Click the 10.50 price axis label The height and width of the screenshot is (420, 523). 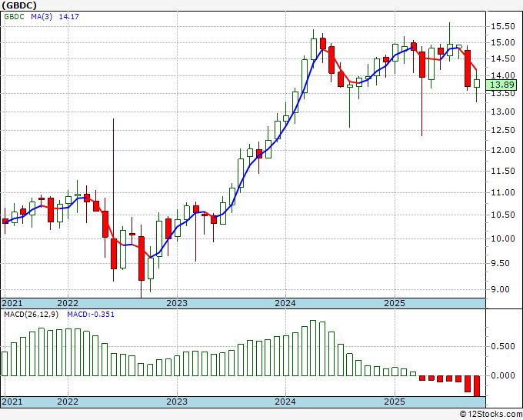[x=503, y=215]
